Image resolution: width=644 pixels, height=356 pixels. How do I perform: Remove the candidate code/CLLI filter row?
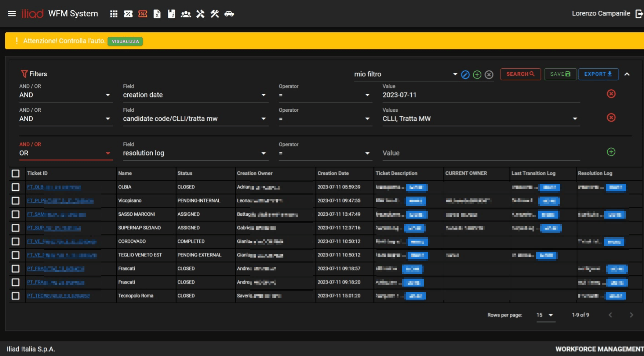click(x=611, y=118)
